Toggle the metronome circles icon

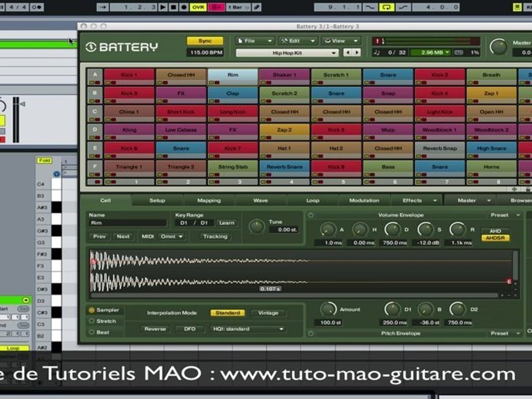point(37,7)
